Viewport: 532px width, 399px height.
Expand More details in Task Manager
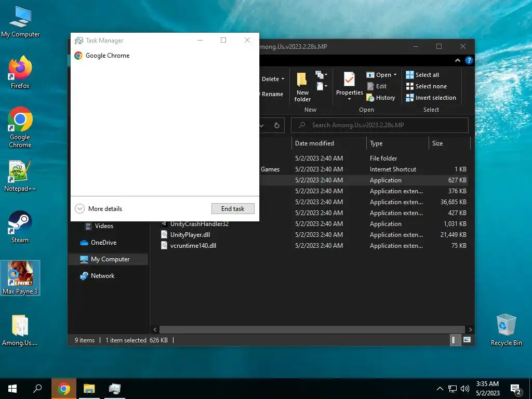[x=98, y=209]
